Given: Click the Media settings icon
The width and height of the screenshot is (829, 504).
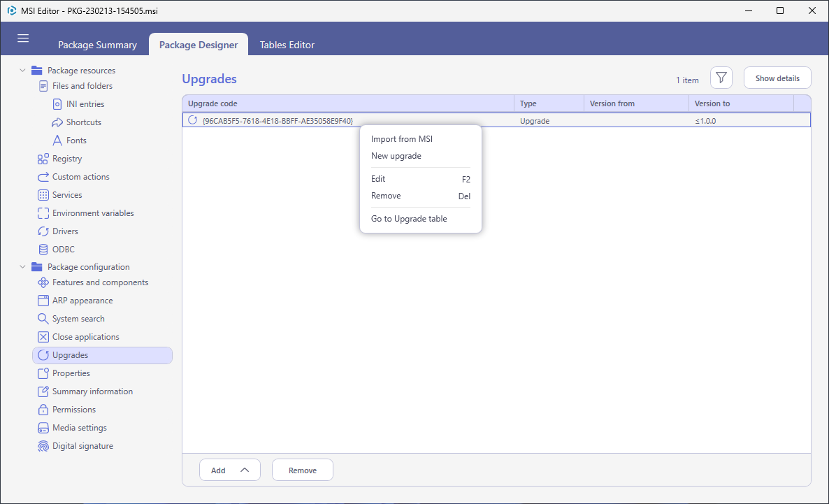Looking at the screenshot, I should [43, 428].
